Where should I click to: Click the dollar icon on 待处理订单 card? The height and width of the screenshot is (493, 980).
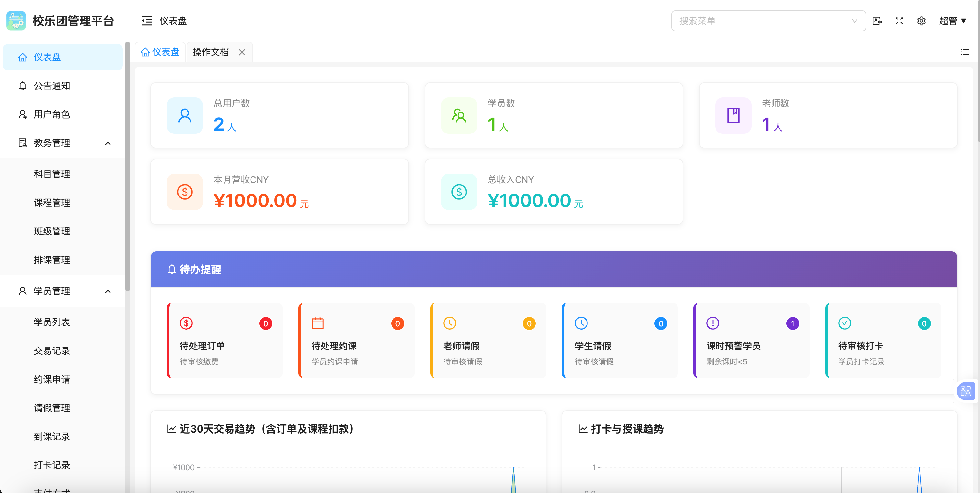pyautogui.click(x=186, y=323)
